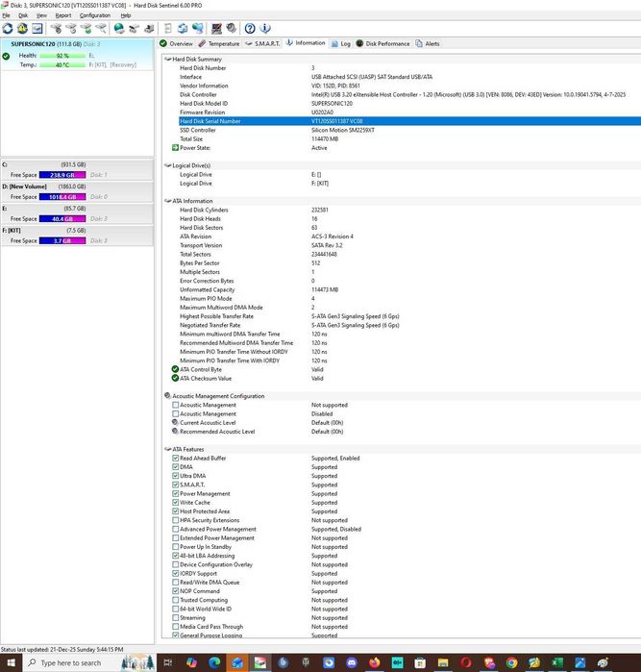The image size is (641, 672).
Task: Click the Windows Start button
Action: point(12,662)
